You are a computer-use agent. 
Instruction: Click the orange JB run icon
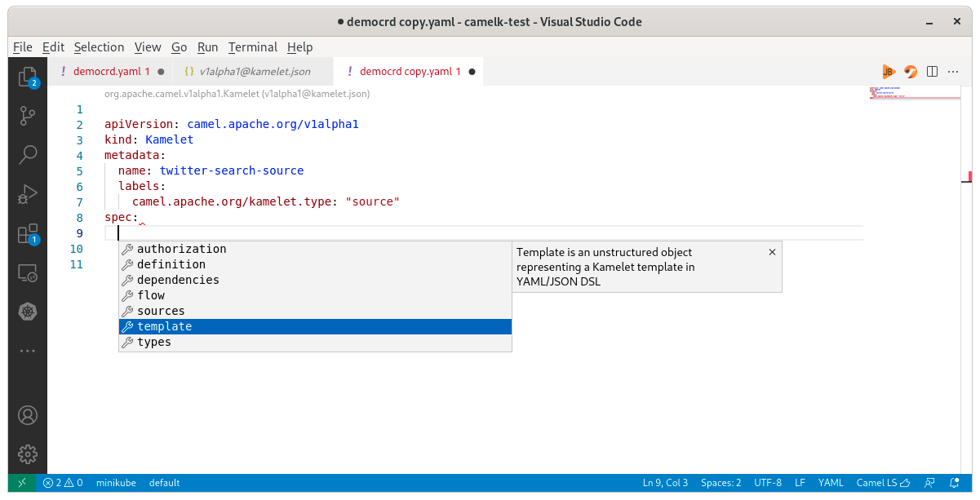[889, 72]
